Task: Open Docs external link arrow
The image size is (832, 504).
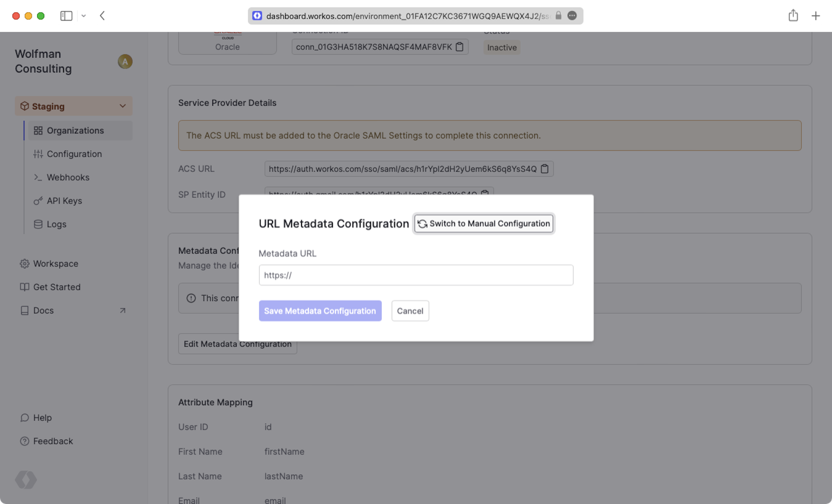Action: coord(123,310)
